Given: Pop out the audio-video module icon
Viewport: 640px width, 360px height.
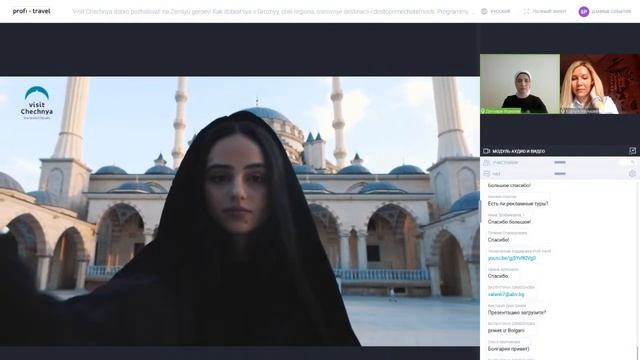Looking at the screenshot, I should [x=633, y=151].
